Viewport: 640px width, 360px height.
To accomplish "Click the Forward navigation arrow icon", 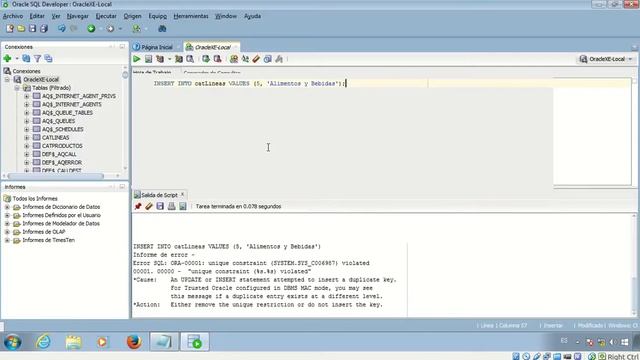I will [x=110, y=29].
